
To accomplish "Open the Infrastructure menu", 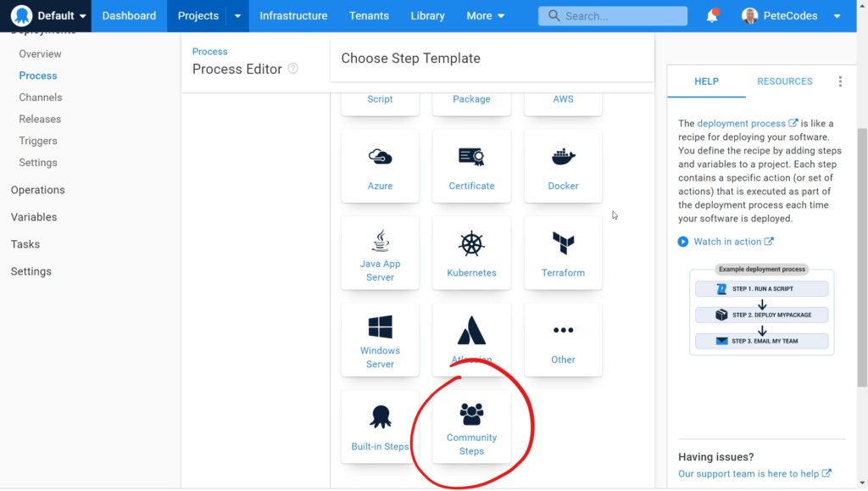I will pyautogui.click(x=293, y=16).
